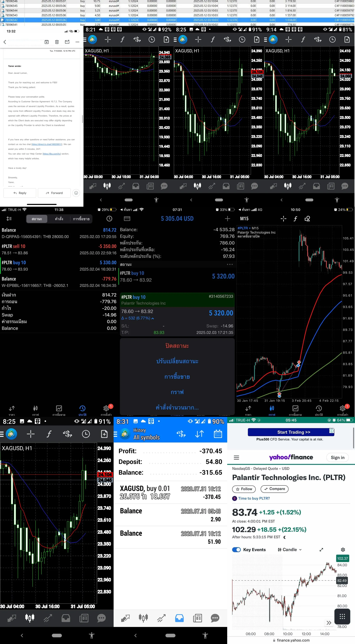Open the chat bubble icon in the 8:21 screenshot
Image resolution: width=355 pixels, height=644 pixels.
click(x=164, y=186)
